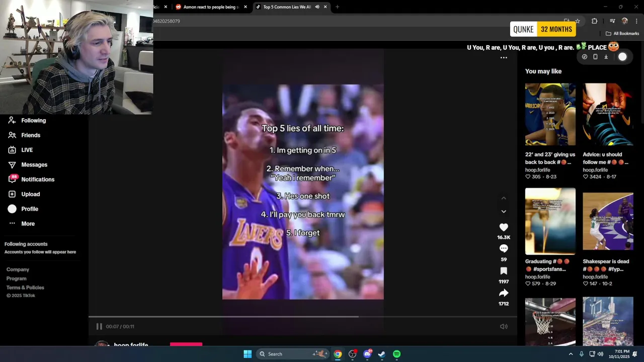This screenshot has width=644, height=362.
Task: Open the 'Graduating' video thumbnail
Action: (x=550, y=221)
